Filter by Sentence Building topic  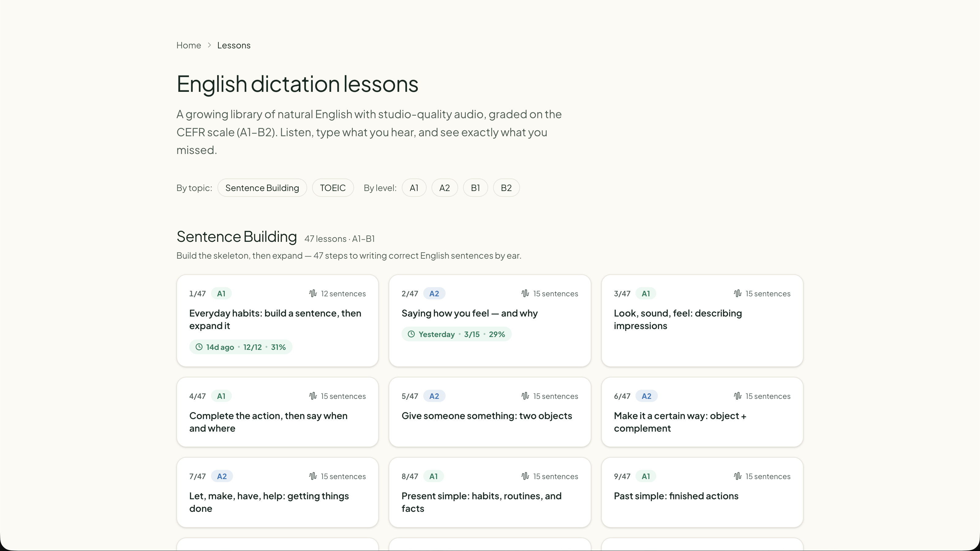point(262,188)
